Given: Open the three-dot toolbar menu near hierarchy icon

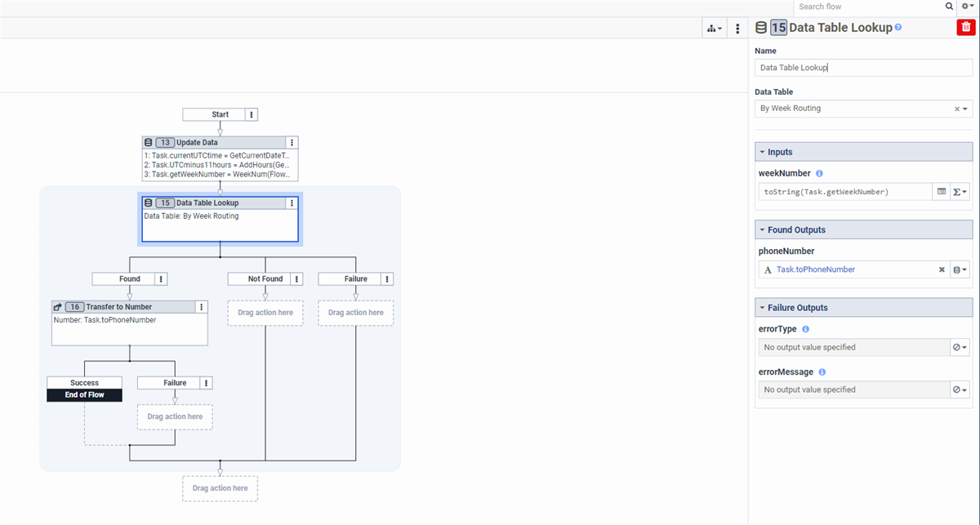Looking at the screenshot, I should click(x=737, y=28).
